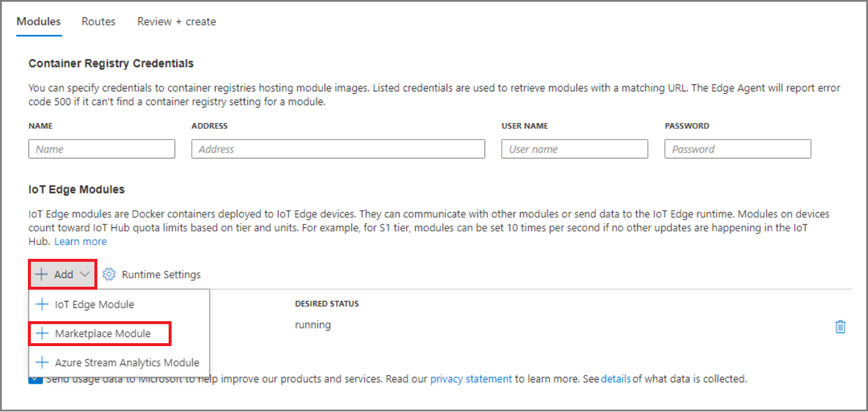Delete the running module using the trash icon

[841, 326]
